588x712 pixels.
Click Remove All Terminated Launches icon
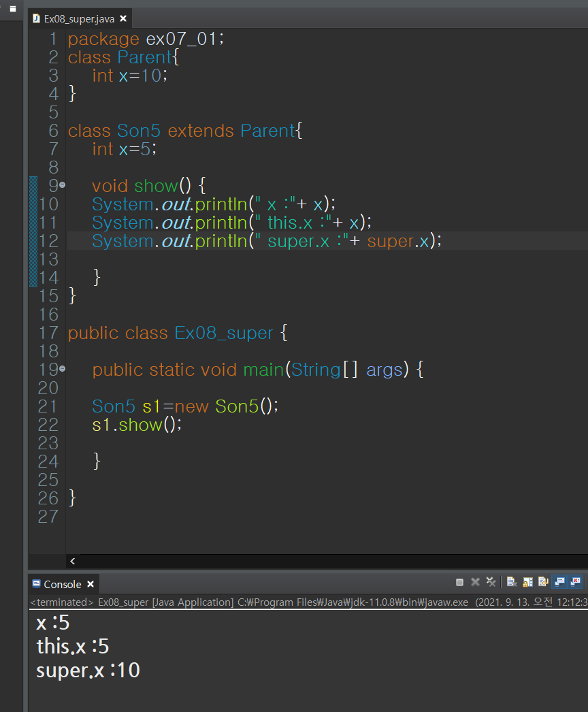491,582
